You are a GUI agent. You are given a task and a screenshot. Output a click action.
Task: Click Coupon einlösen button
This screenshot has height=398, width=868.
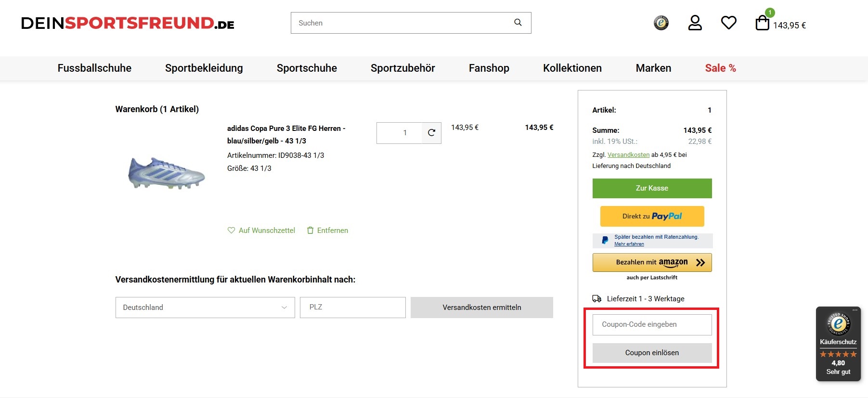pyautogui.click(x=652, y=353)
